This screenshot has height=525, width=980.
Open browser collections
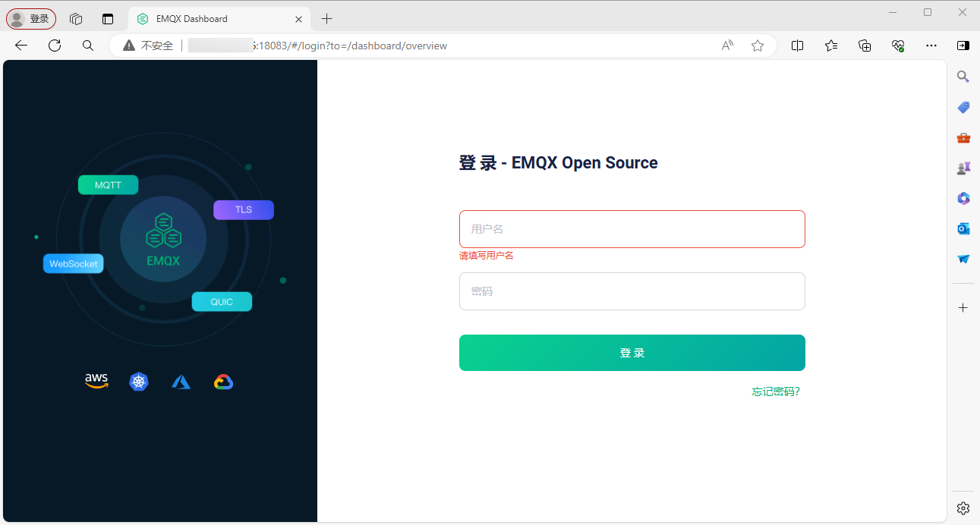(x=865, y=46)
